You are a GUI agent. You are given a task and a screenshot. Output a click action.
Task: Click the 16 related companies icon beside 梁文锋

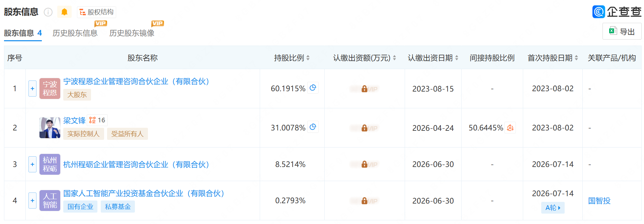pos(97,120)
